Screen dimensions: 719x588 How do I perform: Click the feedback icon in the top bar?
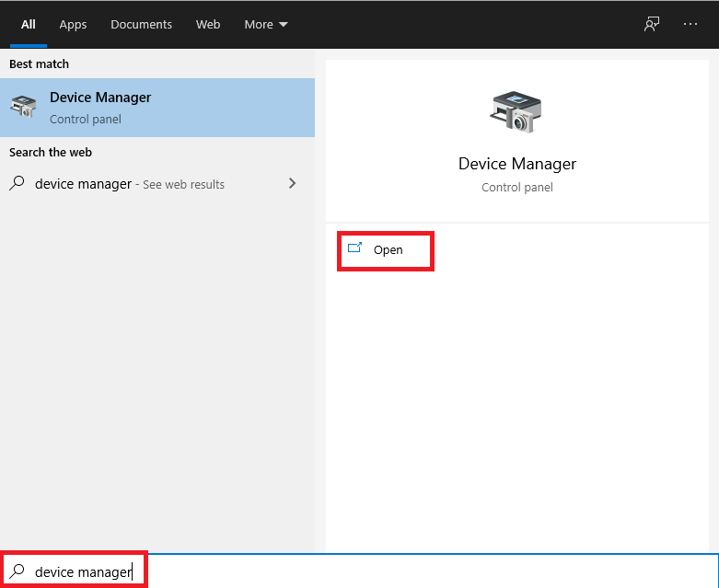(652, 25)
